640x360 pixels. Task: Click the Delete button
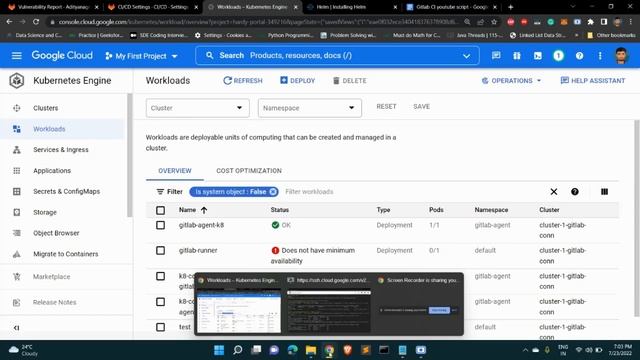click(350, 81)
